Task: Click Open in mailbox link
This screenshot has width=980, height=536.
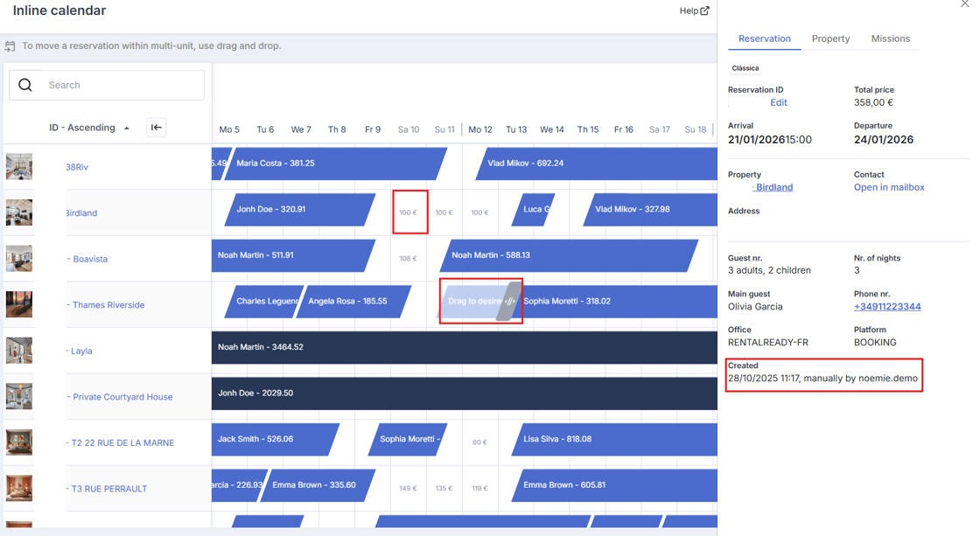Action: [889, 187]
